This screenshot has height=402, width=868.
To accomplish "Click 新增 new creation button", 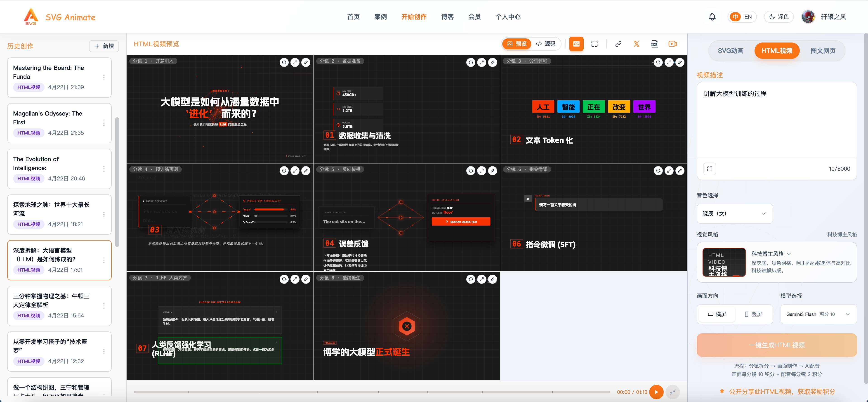I will [104, 46].
